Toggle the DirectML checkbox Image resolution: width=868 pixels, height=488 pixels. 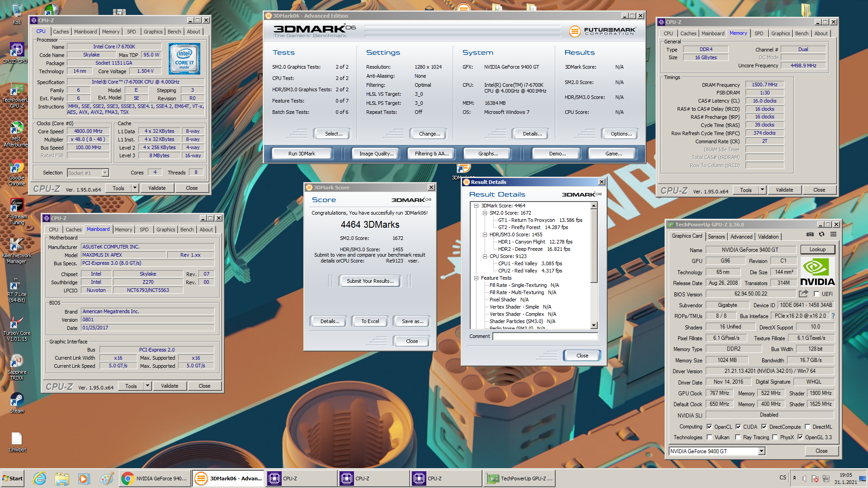807,427
